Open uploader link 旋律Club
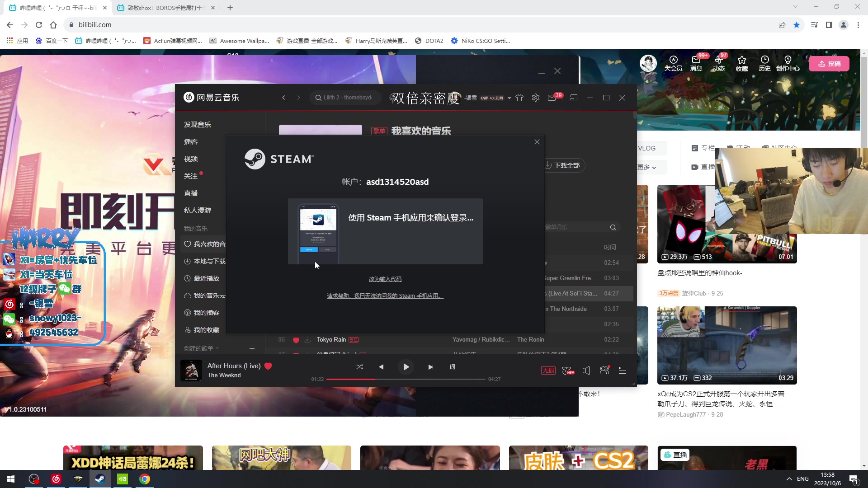The width and height of the screenshot is (868, 488). click(694, 293)
